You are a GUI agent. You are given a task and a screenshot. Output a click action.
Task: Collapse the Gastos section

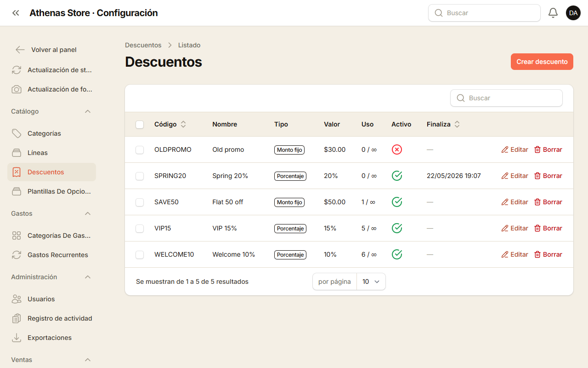click(88, 213)
